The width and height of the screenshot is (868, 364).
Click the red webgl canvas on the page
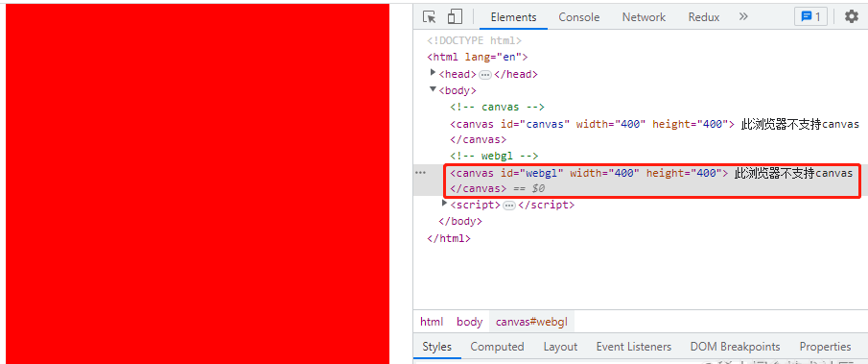(x=198, y=183)
